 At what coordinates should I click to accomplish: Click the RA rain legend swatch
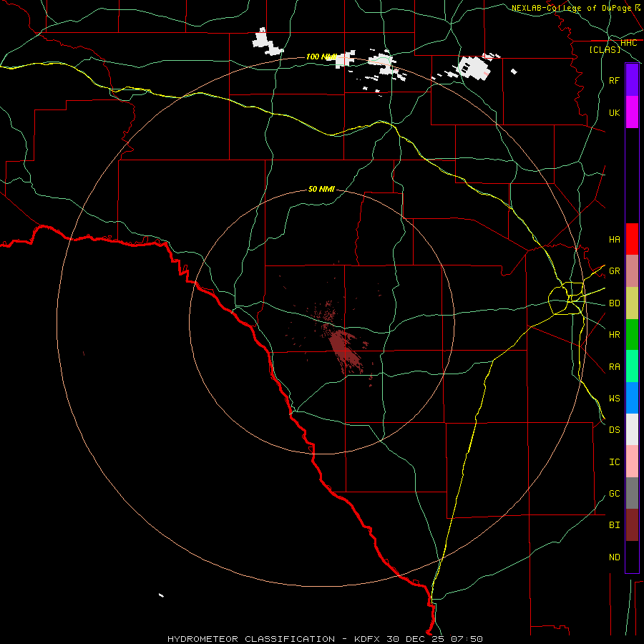coord(632,366)
